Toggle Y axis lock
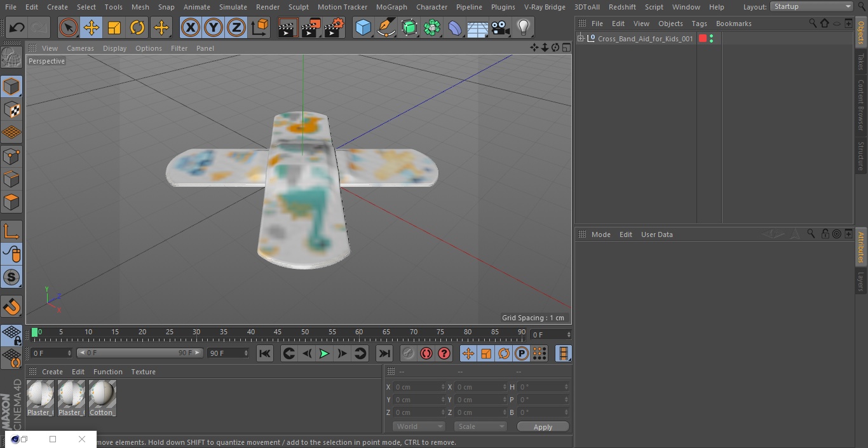Image resolution: width=868 pixels, height=448 pixels. click(214, 27)
